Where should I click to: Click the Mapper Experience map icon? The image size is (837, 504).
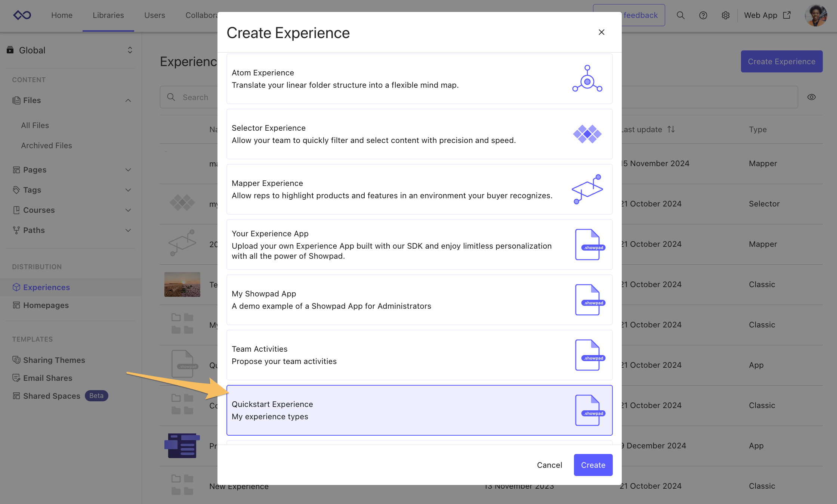point(587,189)
